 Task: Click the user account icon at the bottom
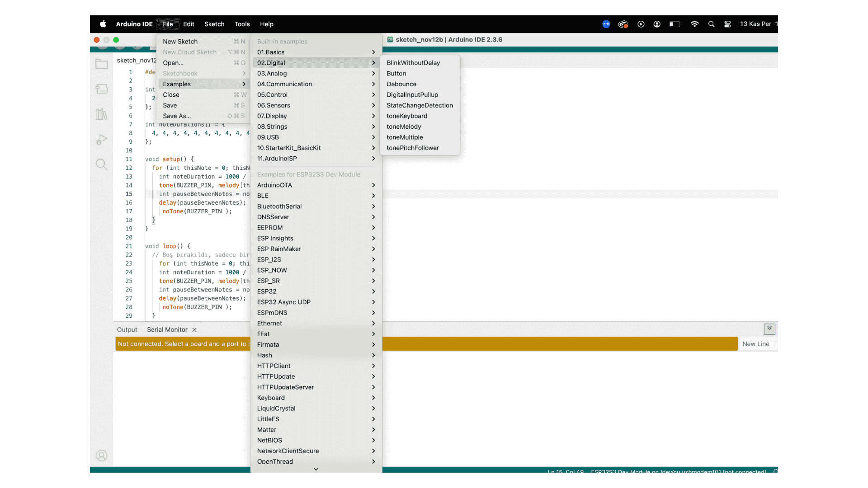coord(101,455)
